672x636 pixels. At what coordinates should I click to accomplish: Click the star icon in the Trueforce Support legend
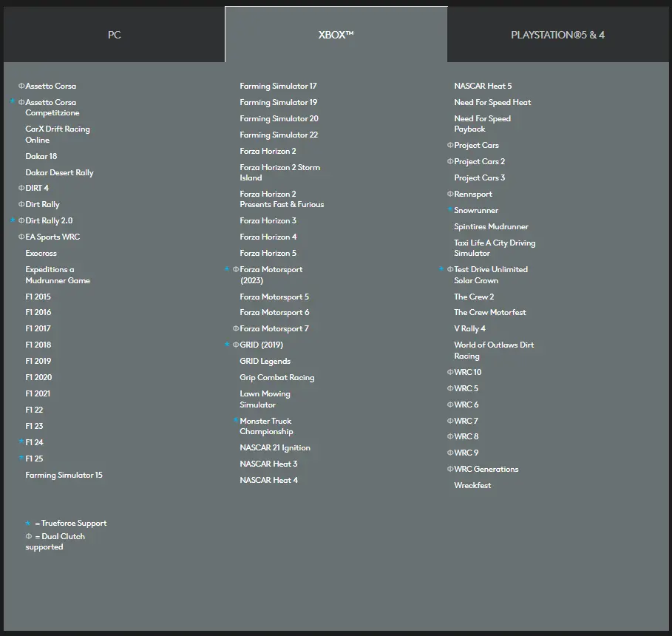pos(28,524)
